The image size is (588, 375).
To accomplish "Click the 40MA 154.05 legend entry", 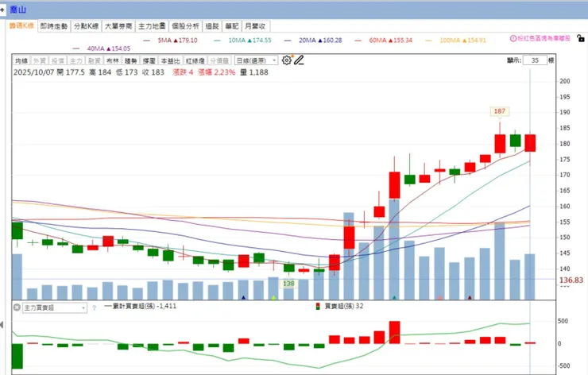I will tap(102, 48).
